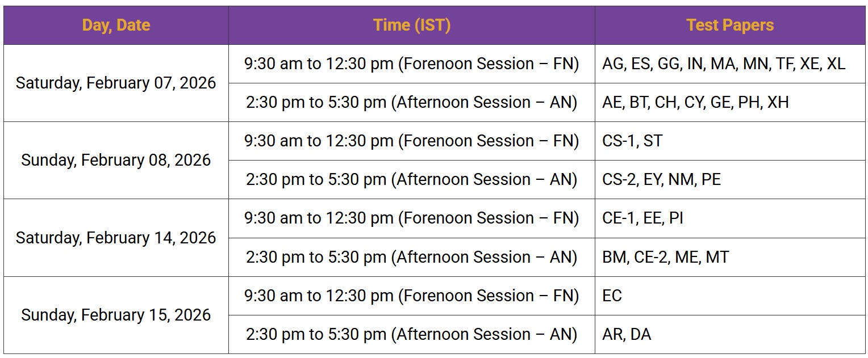868x358 pixels.
Task: Select February 08 afternoon session time
Action: [411, 179]
